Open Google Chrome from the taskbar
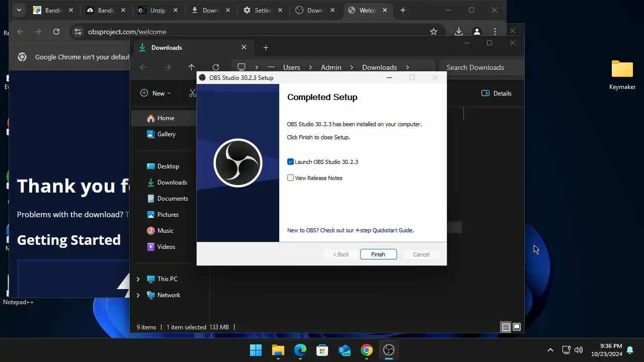This screenshot has width=644, height=362. [x=367, y=350]
